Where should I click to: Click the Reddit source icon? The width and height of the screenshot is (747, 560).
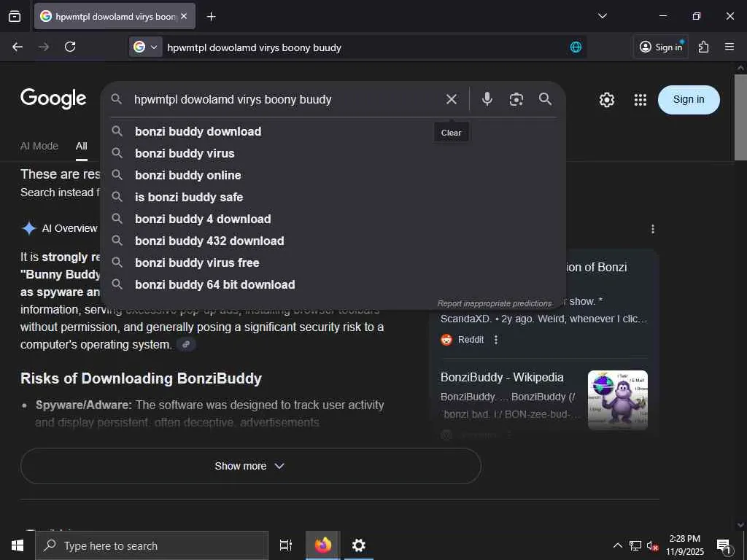(x=446, y=340)
